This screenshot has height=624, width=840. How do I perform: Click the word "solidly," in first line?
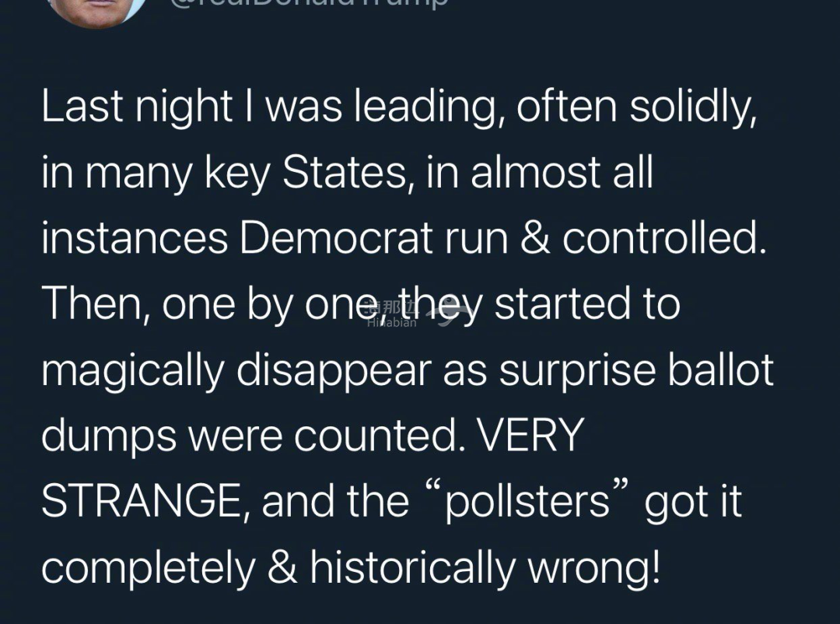[x=693, y=107]
